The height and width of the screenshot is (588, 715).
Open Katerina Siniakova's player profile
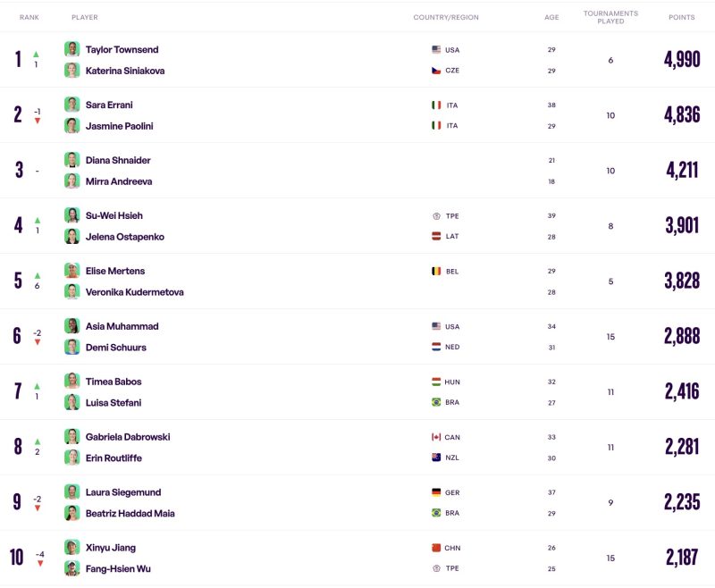click(125, 71)
